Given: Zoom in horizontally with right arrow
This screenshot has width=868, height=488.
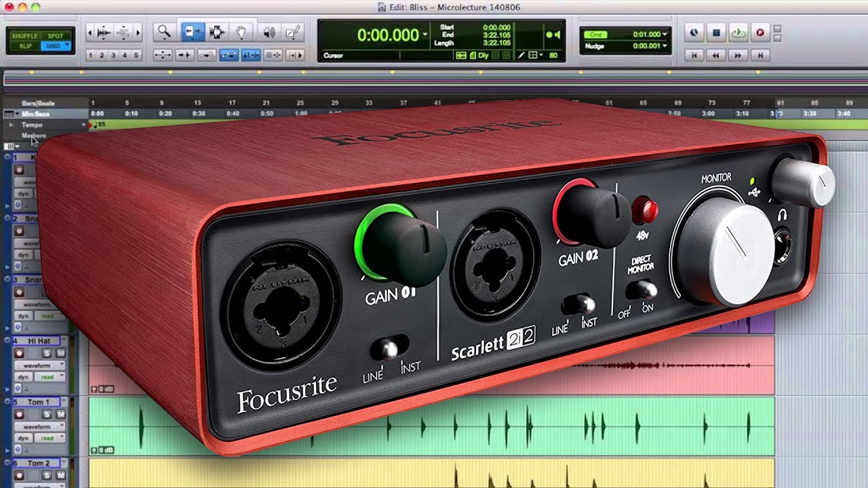Looking at the screenshot, I should [138, 32].
